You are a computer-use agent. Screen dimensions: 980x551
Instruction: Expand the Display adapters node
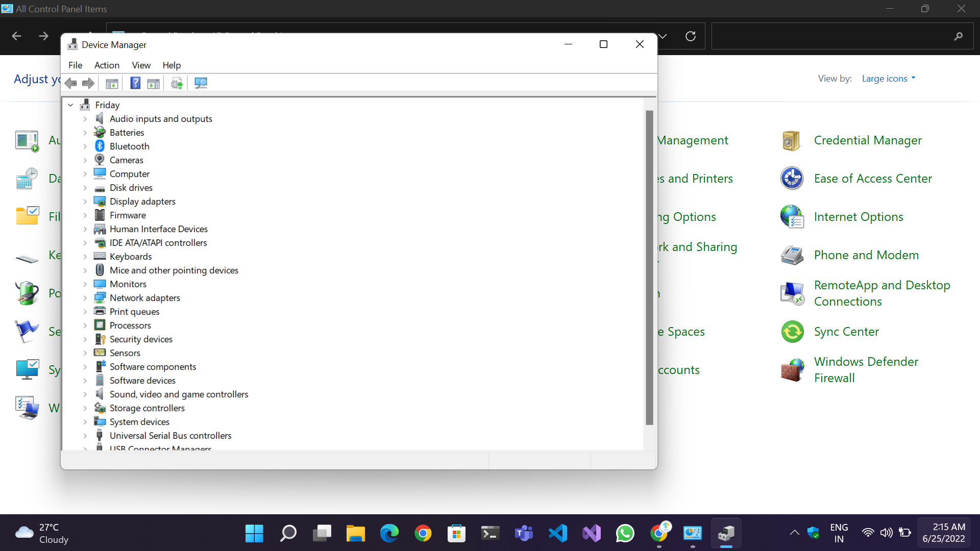tap(85, 202)
